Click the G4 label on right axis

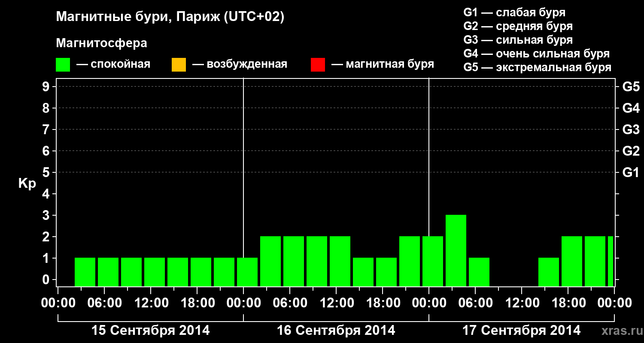631,108
